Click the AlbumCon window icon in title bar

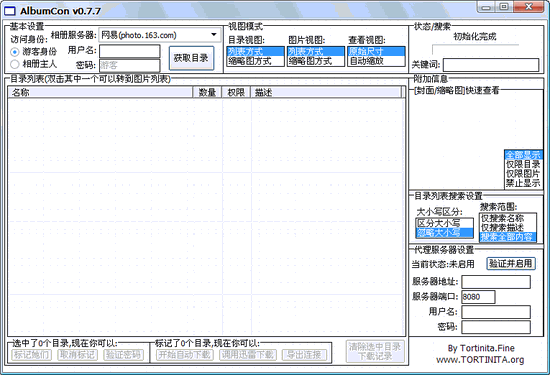pos(9,11)
